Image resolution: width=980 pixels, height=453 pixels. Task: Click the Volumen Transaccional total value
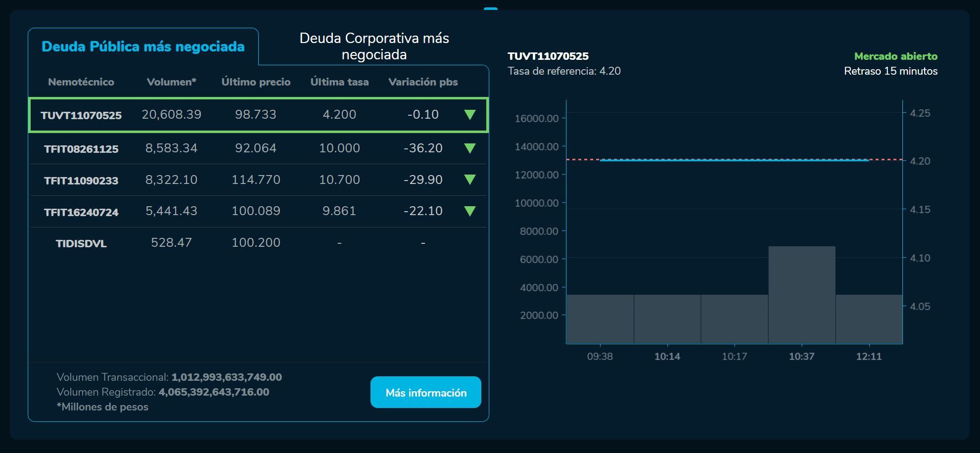coord(226,376)
